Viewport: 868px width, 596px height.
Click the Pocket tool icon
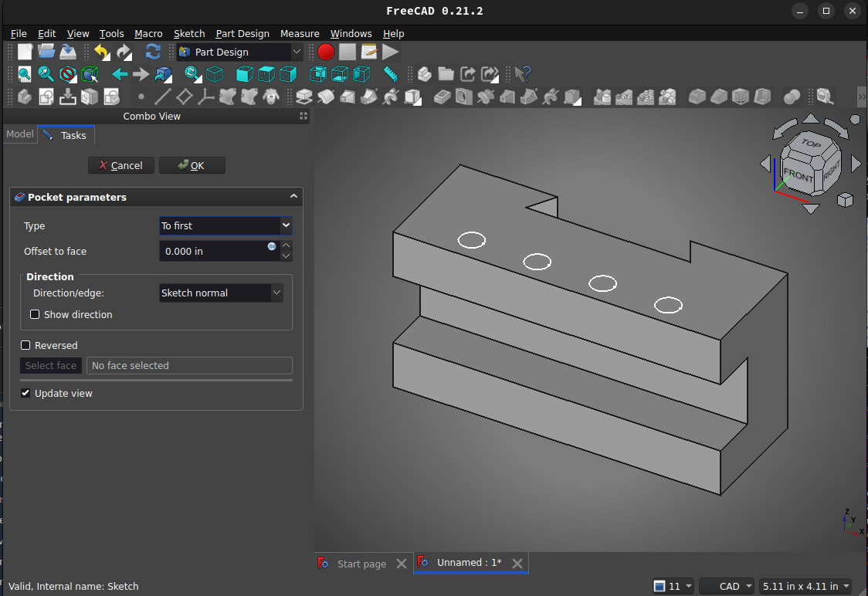point(442,97)
